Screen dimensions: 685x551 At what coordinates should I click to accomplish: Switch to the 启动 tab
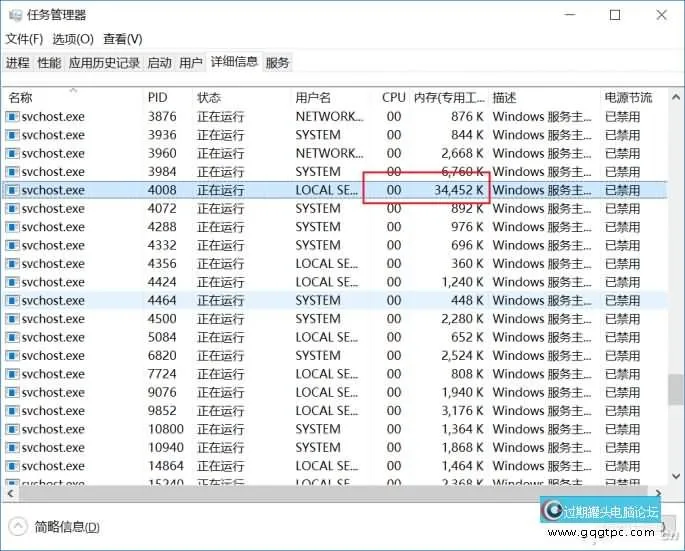pos(159,63)
